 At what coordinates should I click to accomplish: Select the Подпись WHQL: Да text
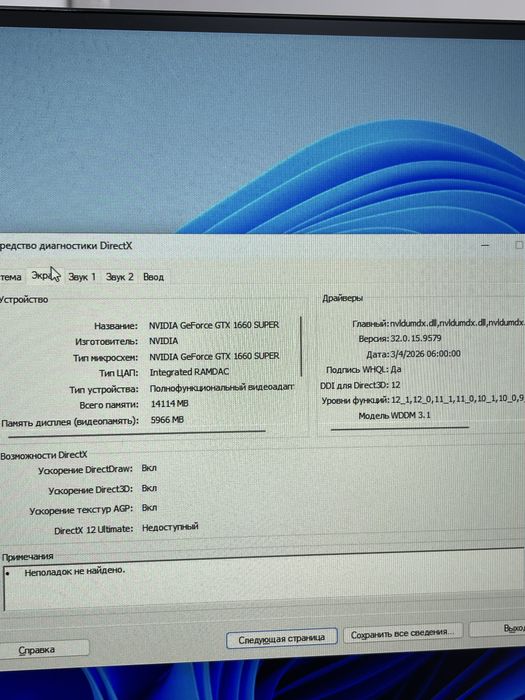point(363,370)
